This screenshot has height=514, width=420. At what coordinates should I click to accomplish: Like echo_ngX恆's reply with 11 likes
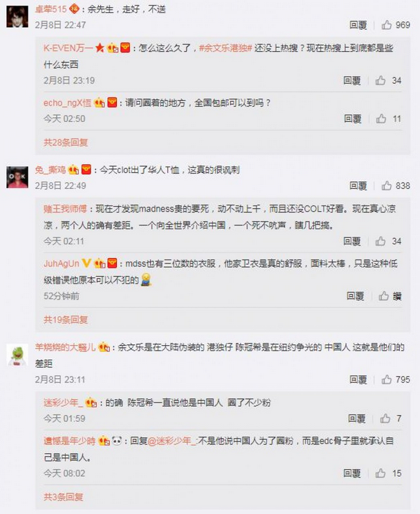click(x=381, y=119)
